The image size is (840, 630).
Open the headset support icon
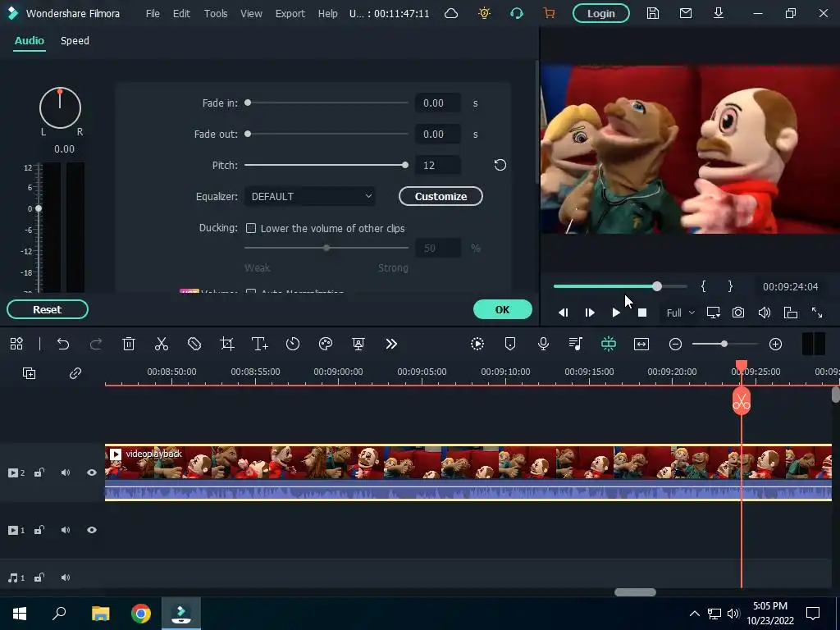click(x=517, y=13)
